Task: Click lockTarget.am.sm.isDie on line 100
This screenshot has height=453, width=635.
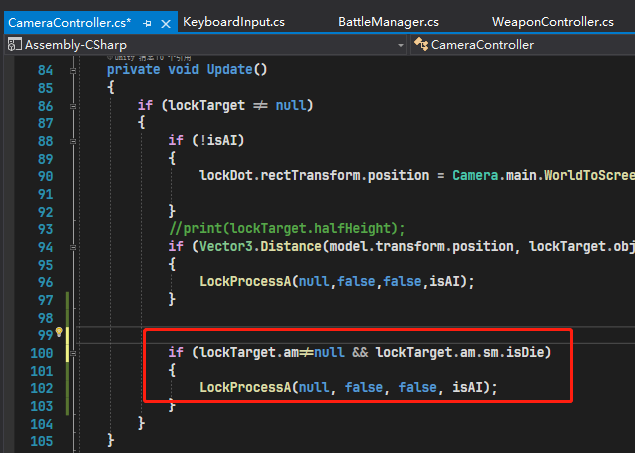Action: 460,352
